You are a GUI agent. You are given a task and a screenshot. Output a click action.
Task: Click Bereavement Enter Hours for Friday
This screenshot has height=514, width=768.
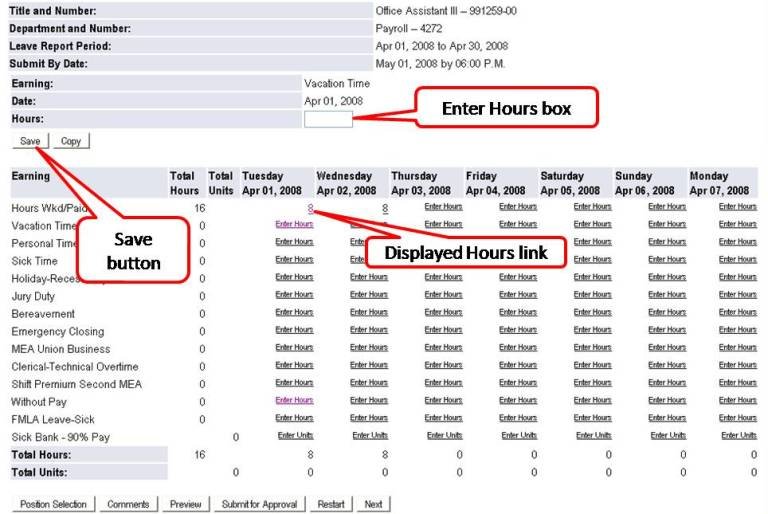(518, 313)
